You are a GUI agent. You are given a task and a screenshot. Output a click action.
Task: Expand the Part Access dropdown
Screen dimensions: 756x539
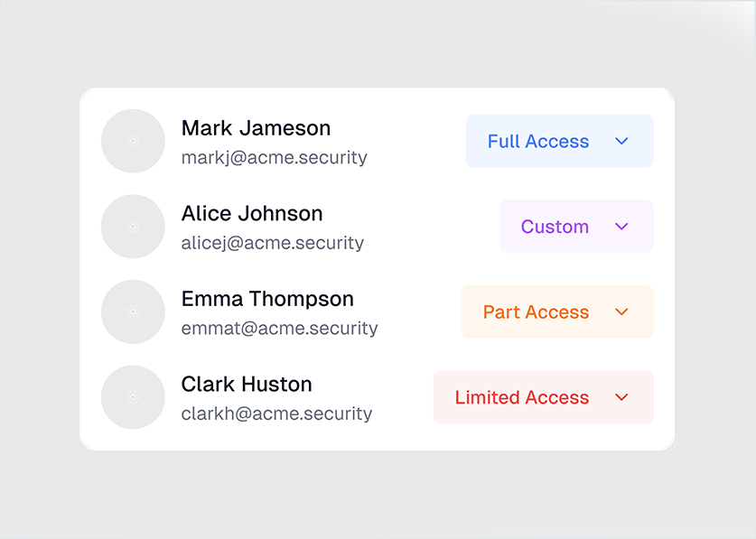(x=557, y=311)
